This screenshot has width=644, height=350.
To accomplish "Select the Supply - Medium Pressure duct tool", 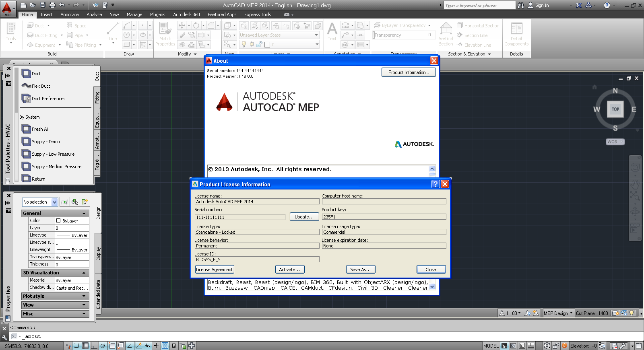I will click(x=52, y=167).
